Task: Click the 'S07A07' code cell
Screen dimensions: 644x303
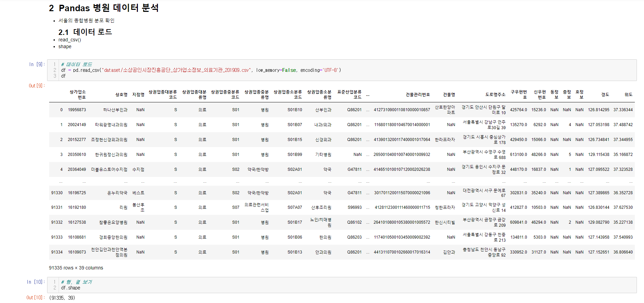Action: click(x=295, y=207)
